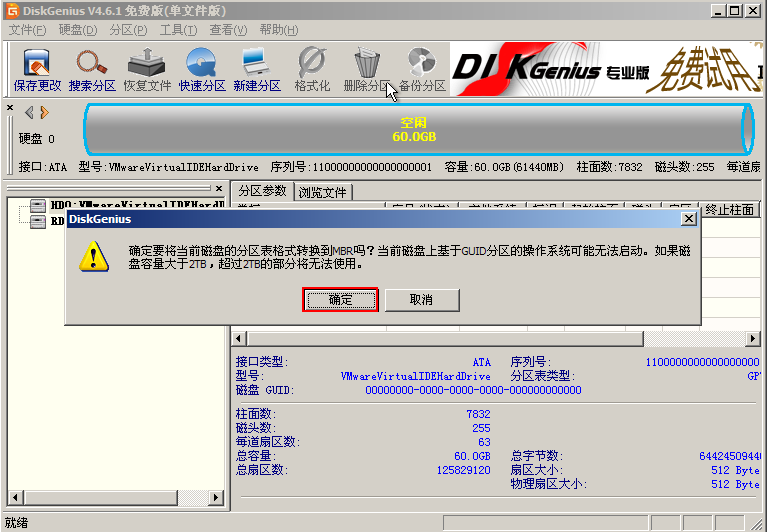The height and width of the screenshot is (532, 767).
Task: Launch the 快速分区 quick partition tool
Action: pyautogui.click(x=202, y=69)
